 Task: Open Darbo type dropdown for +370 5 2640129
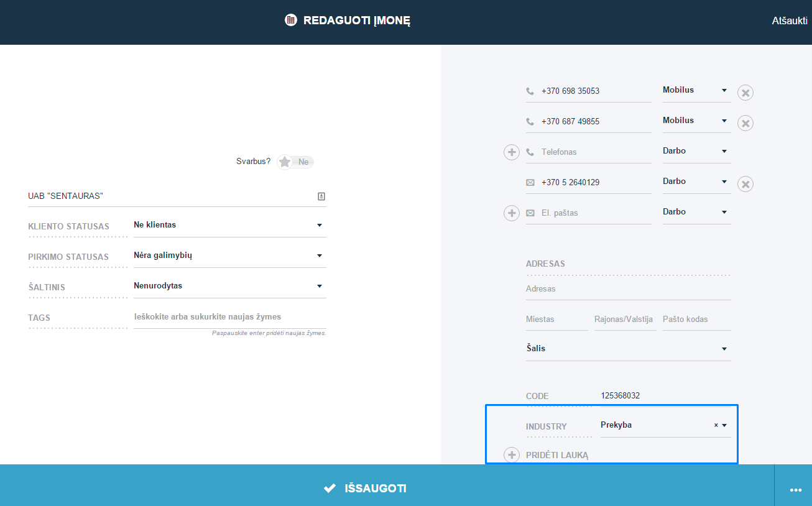tap(697, 182)
